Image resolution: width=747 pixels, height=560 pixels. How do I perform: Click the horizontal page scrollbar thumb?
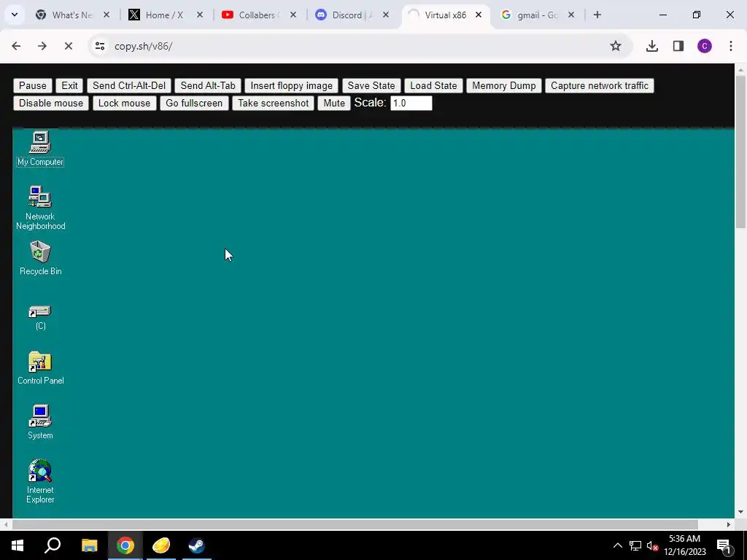coord(355,524)
